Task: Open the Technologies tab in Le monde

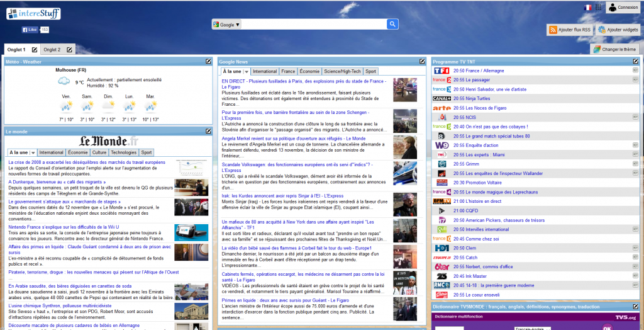Action: [x=123, y=152]
